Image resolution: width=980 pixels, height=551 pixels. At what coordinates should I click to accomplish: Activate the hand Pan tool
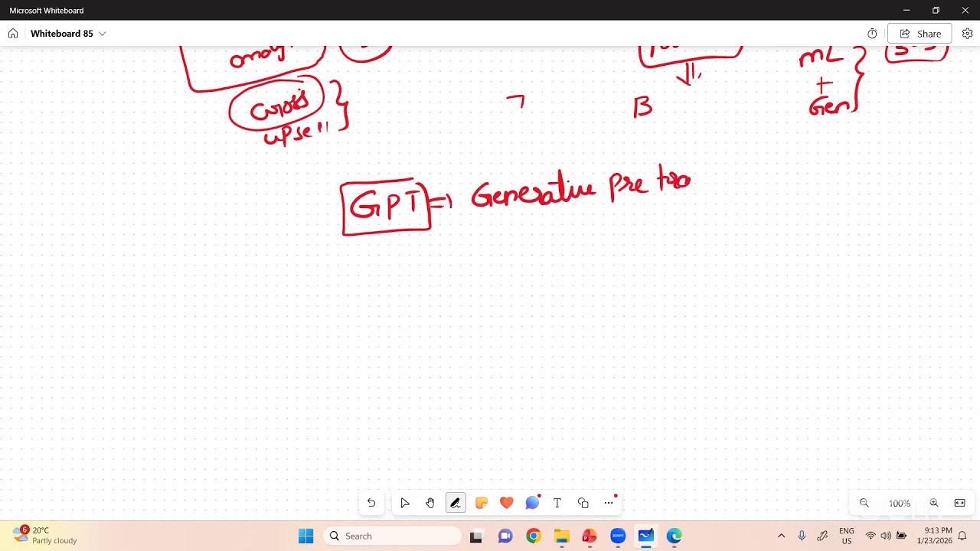430,503
